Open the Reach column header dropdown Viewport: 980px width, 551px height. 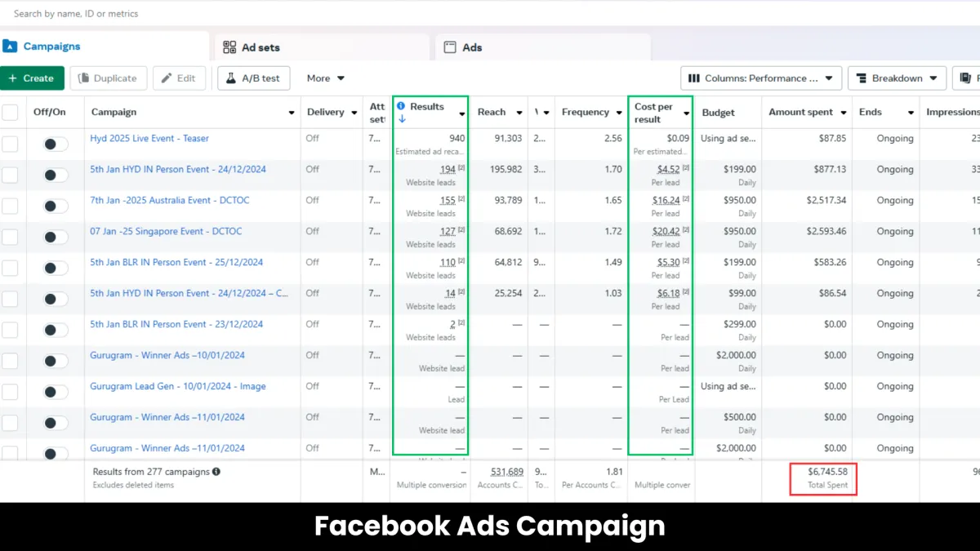(519, 113)
